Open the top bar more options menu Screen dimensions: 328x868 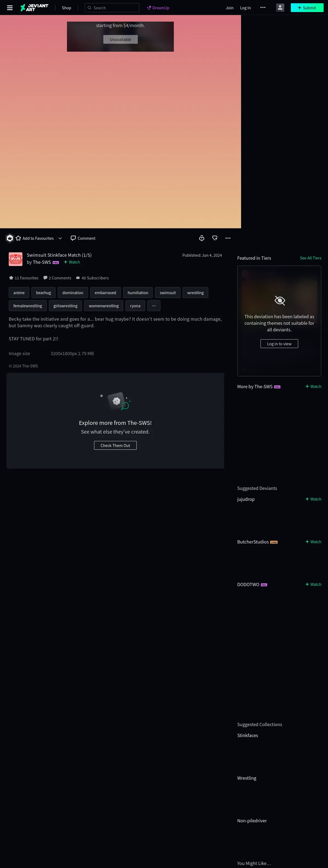point(263,8)
